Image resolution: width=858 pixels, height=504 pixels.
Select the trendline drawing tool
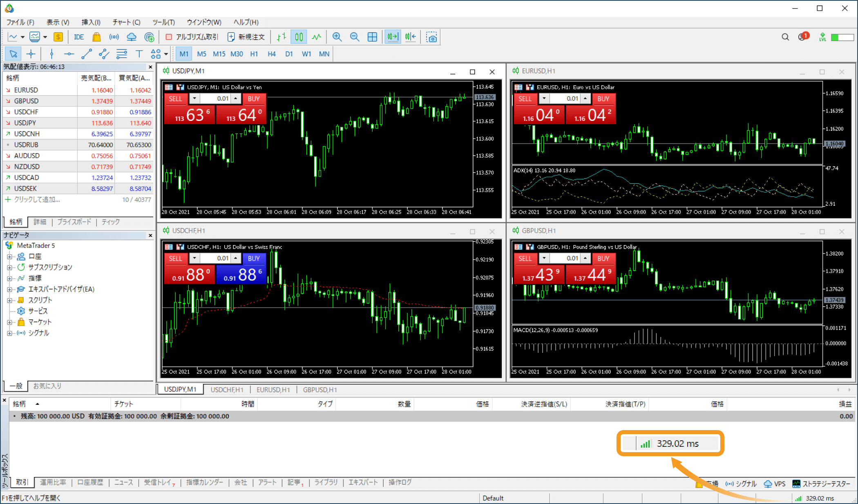point(87,54)
